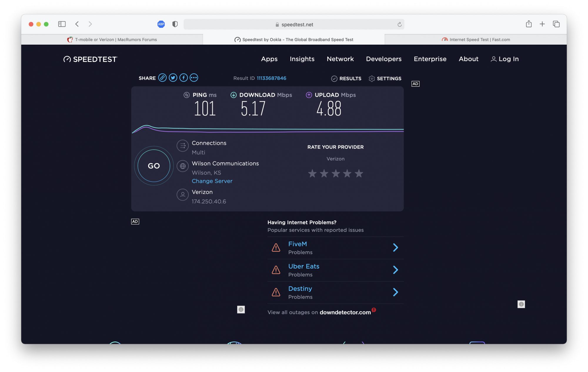This screenshot has height=372, width=588.
Task: Add a new tab with plus icon
Action: pyautogui.click(x=542, y=24)
